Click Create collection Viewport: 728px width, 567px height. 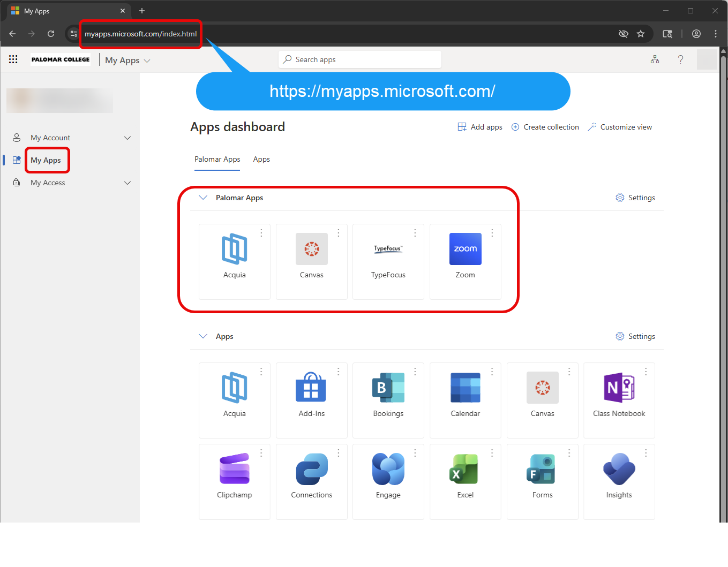(545, 127)
